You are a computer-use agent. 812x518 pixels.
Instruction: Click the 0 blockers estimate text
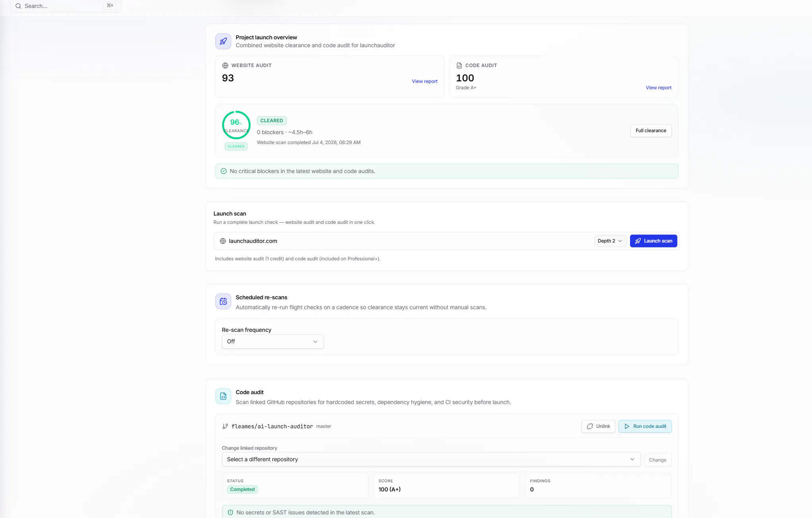[x=284, y=132]
